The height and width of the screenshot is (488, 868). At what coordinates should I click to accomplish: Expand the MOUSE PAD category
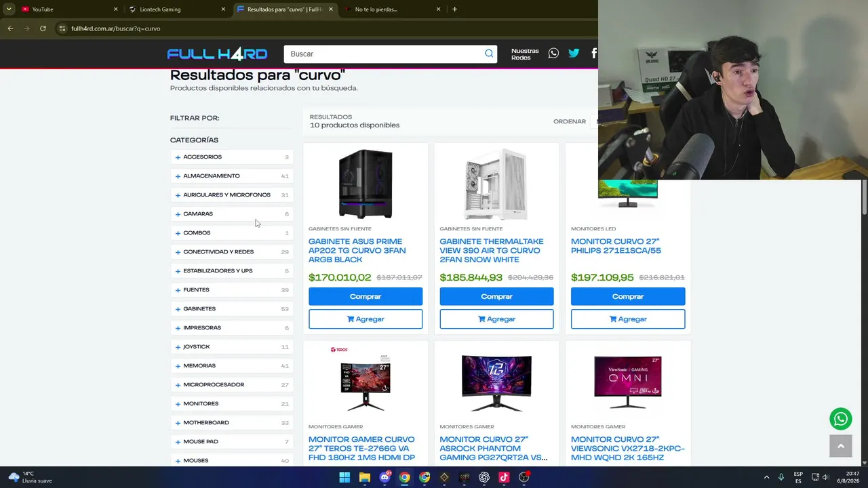[232, 442]
